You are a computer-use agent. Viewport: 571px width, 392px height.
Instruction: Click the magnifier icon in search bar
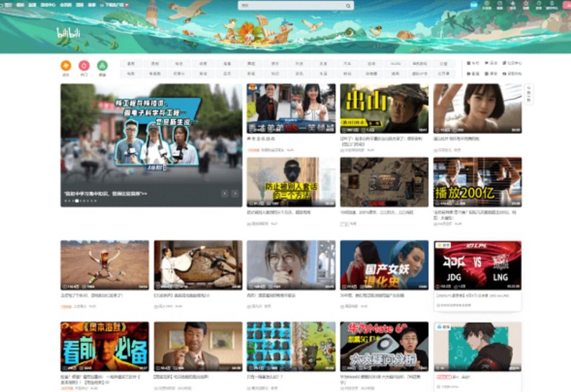click(x=348, y=6)
